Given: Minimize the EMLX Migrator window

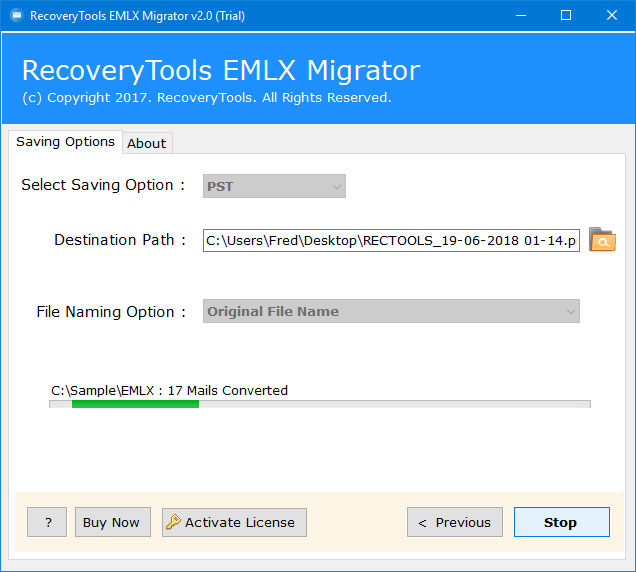Looking at the screenshot, I should [521, 16].
